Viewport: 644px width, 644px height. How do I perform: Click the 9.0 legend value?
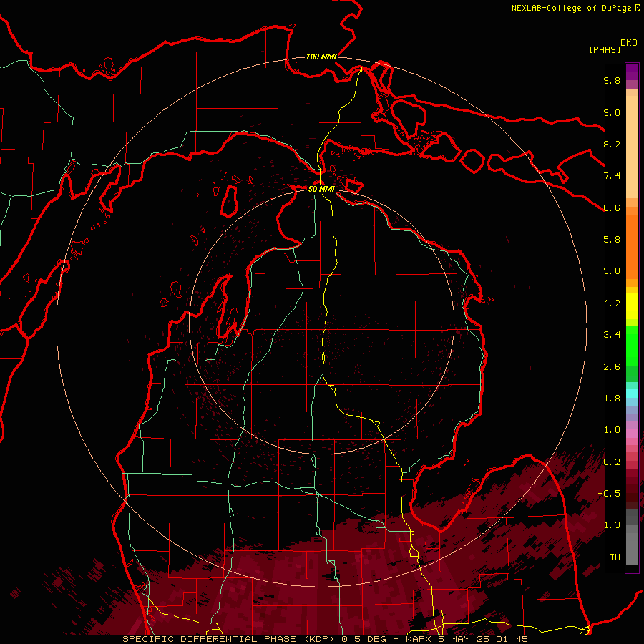(612, 112)
